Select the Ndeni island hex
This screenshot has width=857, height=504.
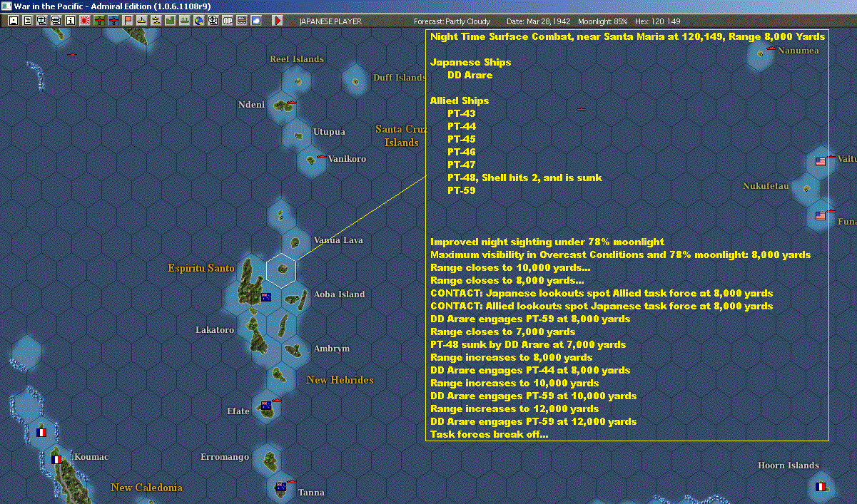coord(282,106)
